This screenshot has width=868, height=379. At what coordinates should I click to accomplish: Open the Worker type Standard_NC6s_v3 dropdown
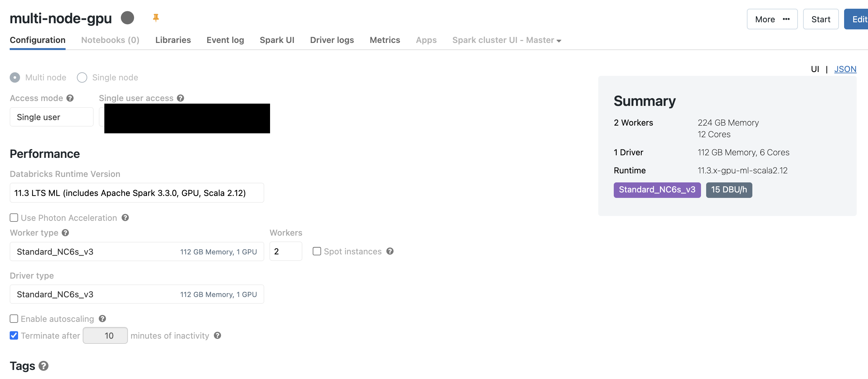[136, 251]
